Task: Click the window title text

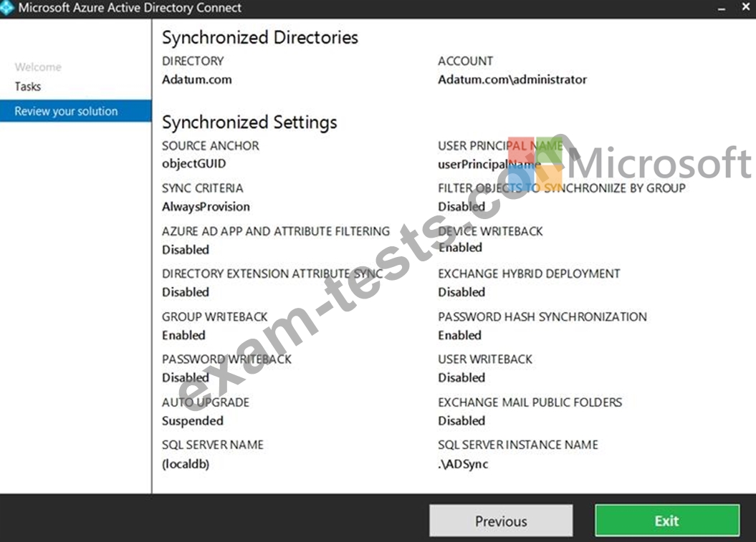Action: pos(130,8)
